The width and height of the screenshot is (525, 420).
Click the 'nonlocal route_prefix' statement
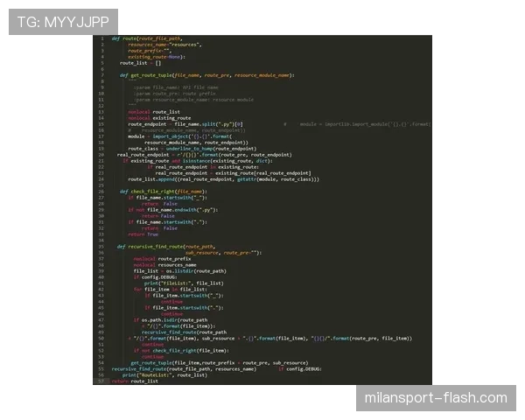pyautogui.click(x=162, y=259)
